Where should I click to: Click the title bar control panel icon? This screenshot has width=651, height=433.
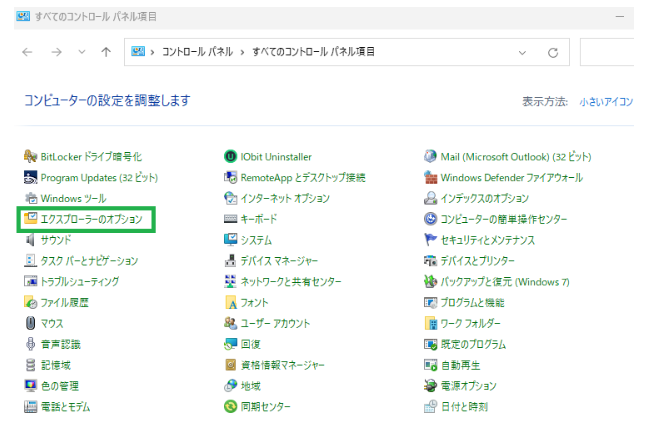[x=23, y=16]
